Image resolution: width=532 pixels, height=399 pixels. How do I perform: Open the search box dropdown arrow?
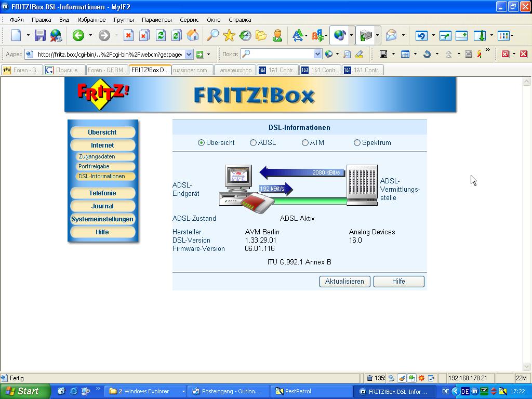[x=317, y=54]
